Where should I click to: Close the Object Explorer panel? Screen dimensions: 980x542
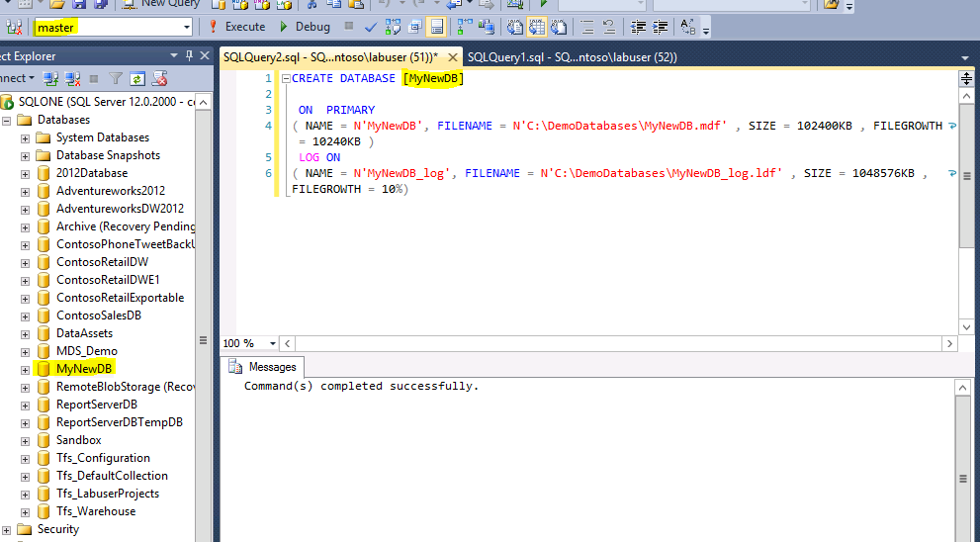pyautogui.click(x=205, y=55)
